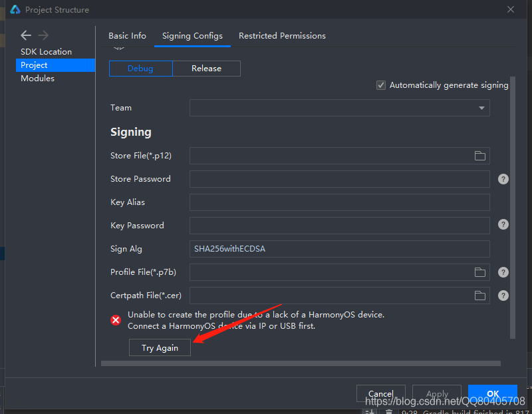
Task: Open the Restricted Permissions tab
Action: 282,36
